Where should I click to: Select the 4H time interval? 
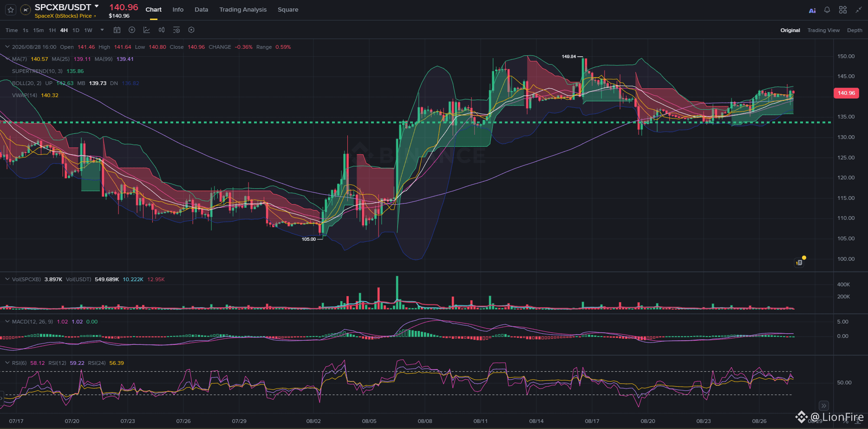[x=64, y=30]
